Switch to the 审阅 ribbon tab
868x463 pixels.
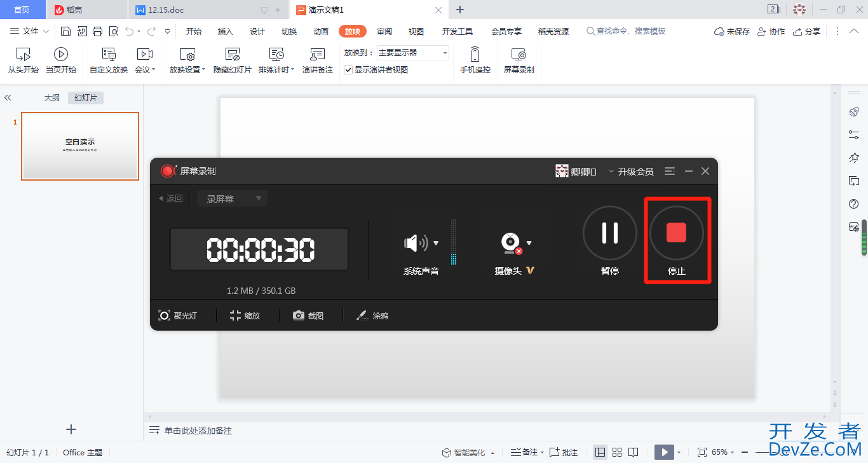384,31
